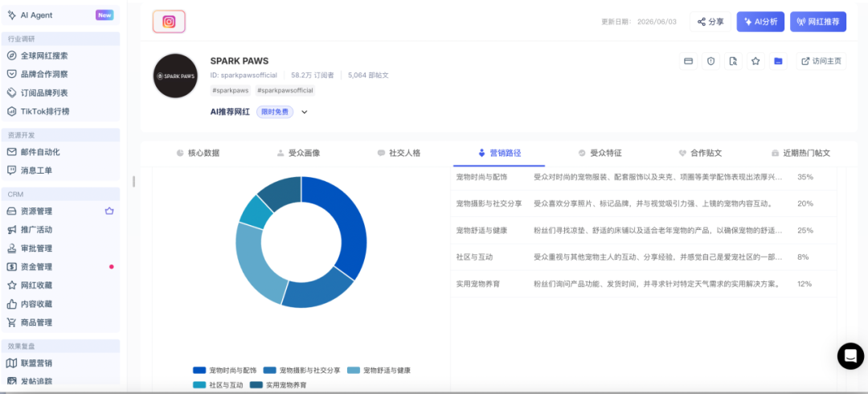The width and height of the screenshot is (868, 394).
Task: Click the ID: sparkpawsofficial text
Action: tap(244, 76)
